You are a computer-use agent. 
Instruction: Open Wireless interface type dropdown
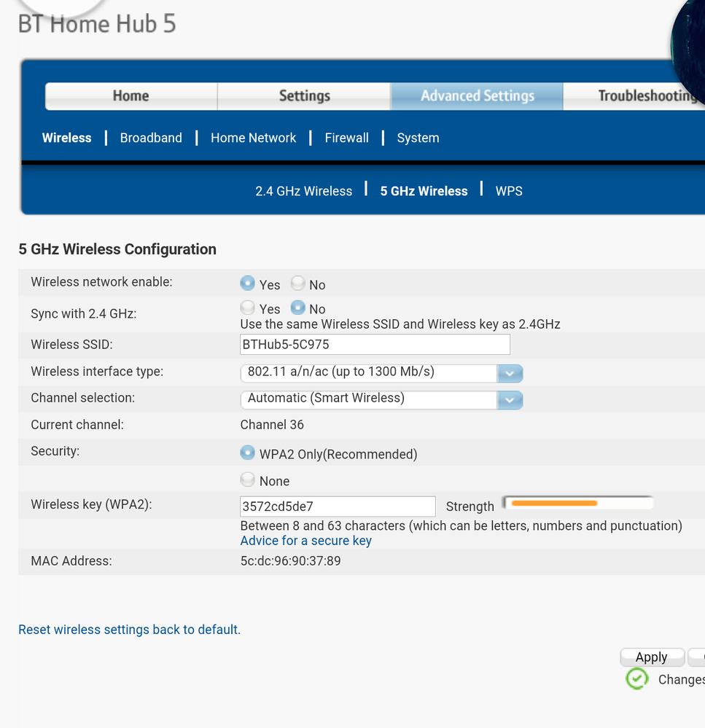pos(382,373)
